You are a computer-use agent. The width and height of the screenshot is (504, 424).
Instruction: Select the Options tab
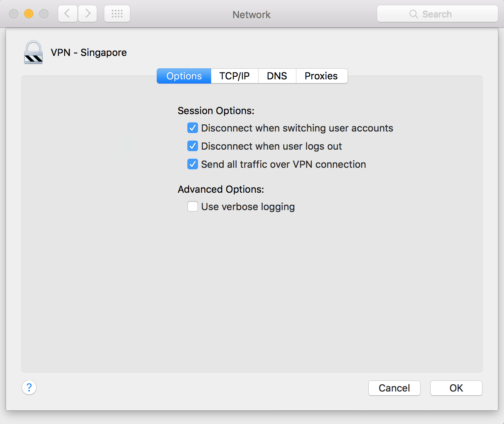click(x=184, y=76)
